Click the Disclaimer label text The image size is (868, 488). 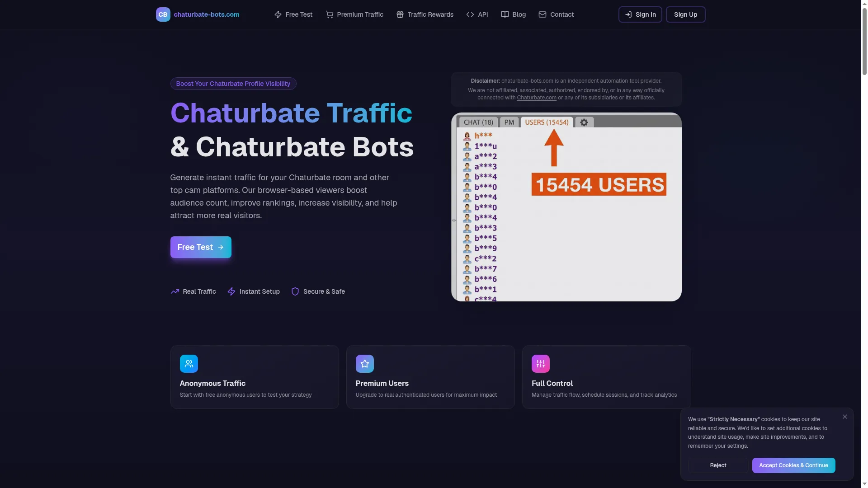(x=485, y=81)
